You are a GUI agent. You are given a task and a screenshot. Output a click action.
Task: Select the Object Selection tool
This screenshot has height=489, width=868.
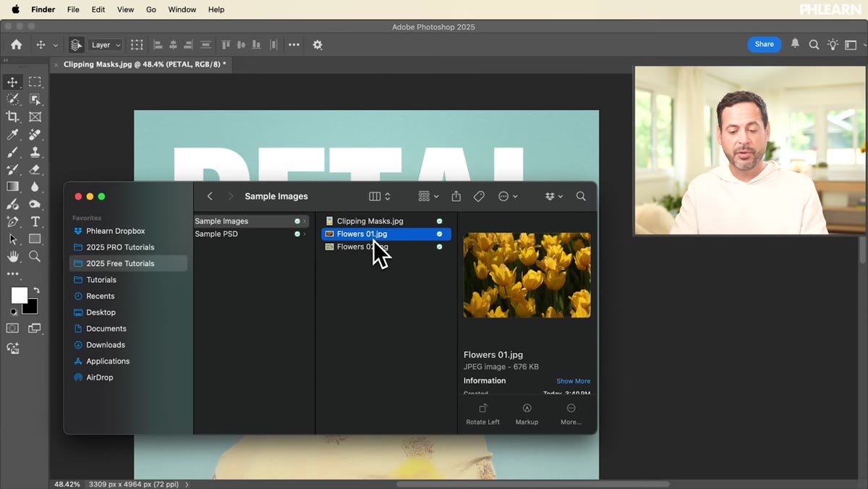click(35, 99)
